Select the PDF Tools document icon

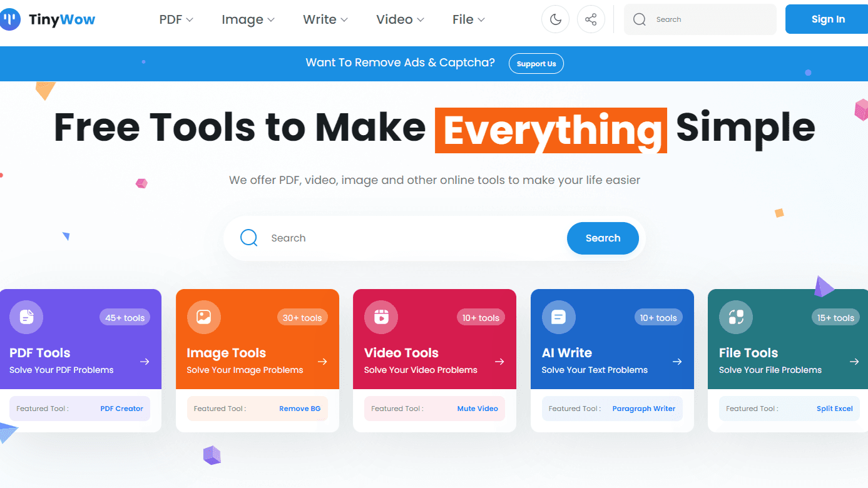click(x=26, y=317)
